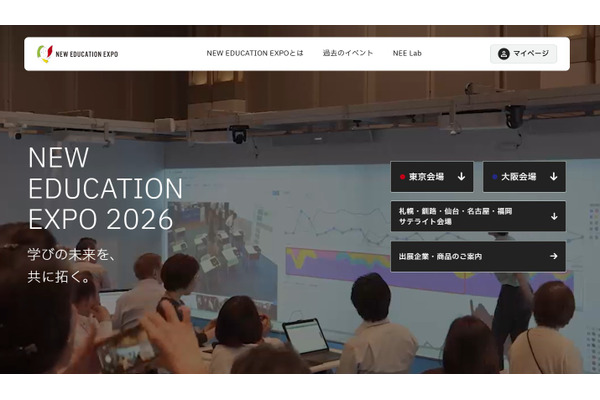This screenshot has height=400, width=600.
Task: Open 出展企業・商品のご案内 link
Action: click(478, 256)
